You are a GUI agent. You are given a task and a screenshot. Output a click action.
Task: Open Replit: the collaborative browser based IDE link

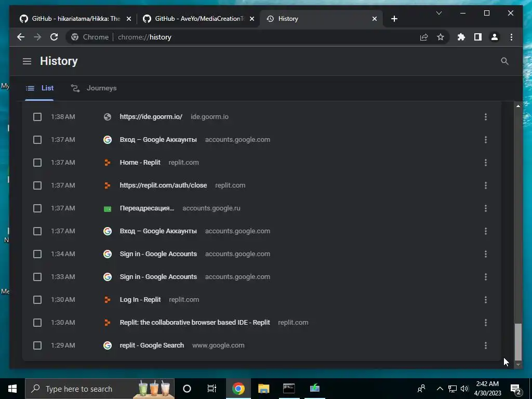point(195,322)
